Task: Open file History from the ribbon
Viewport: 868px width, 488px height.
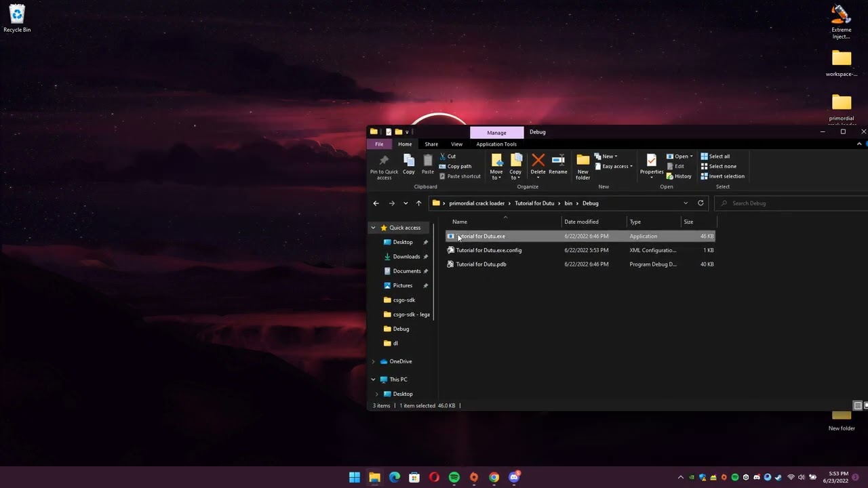Action: click(679, 176)
